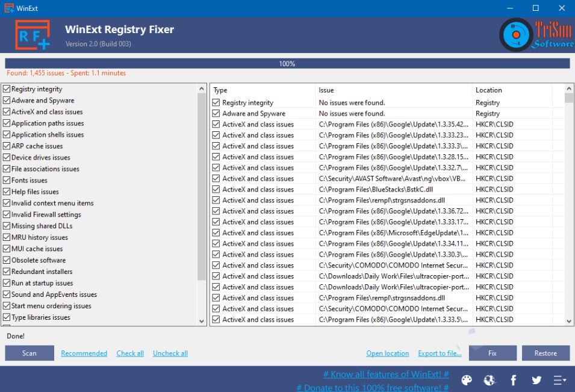Click the Version 2.0 (Build 003) text
Screen dimensions: 575x392
point(98,43)
